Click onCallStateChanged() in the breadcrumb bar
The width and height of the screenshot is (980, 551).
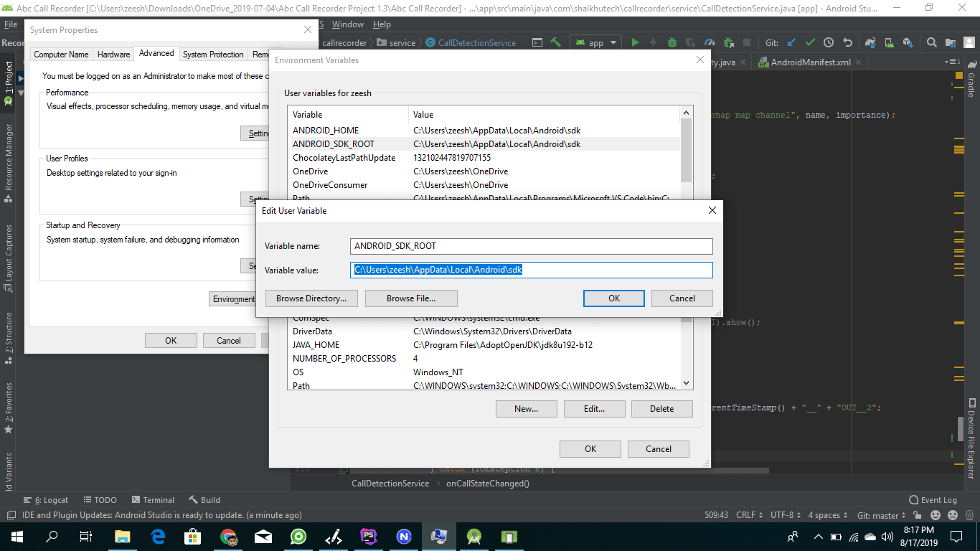488,484
